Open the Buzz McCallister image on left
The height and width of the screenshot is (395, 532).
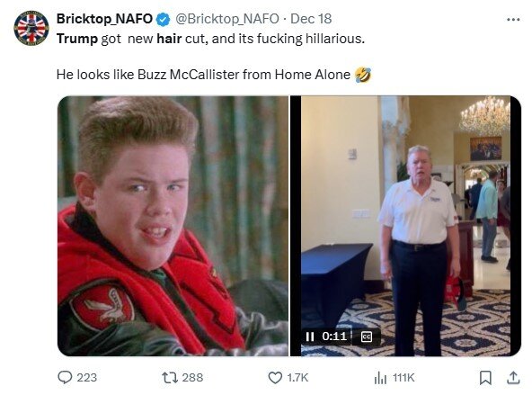click(x=173, y=226)
